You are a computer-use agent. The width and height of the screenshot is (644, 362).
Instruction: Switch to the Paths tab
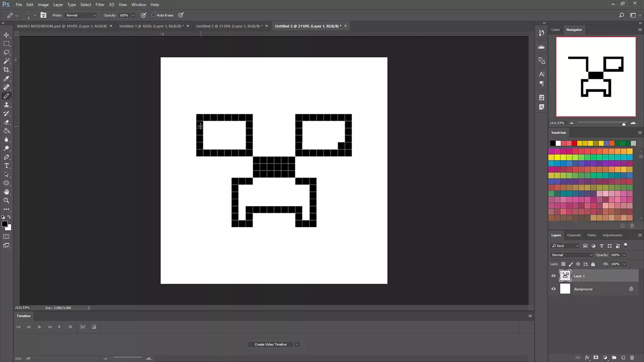click(592, 235)
